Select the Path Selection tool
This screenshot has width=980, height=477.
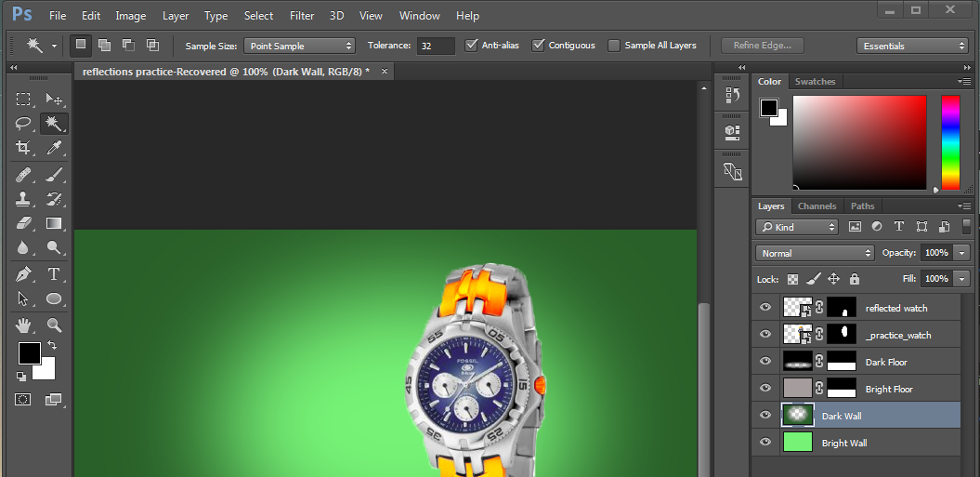pos(23,298)
